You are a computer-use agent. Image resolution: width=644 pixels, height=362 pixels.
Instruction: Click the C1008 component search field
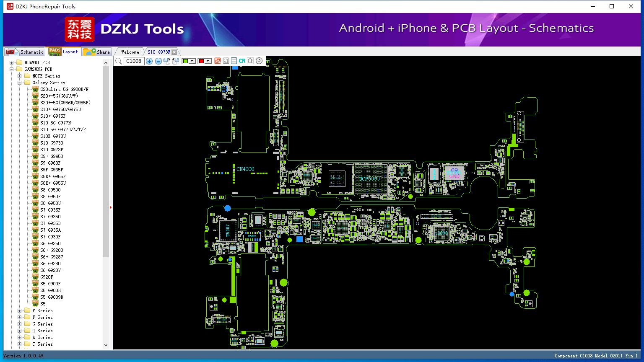134,61
